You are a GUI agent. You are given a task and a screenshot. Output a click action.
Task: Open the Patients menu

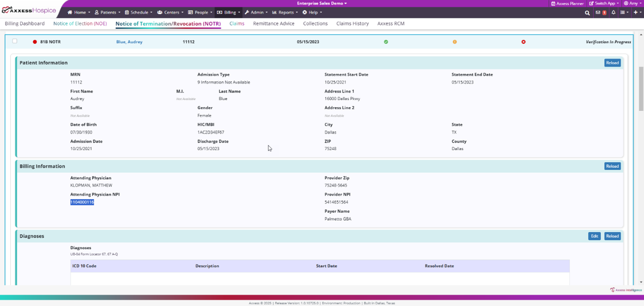(107, 13)
